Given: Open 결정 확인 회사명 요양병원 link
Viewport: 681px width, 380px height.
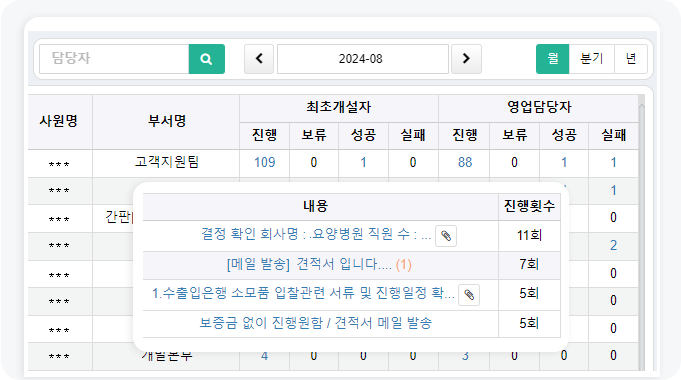Looking at the screenshot, I should point(316,234).
